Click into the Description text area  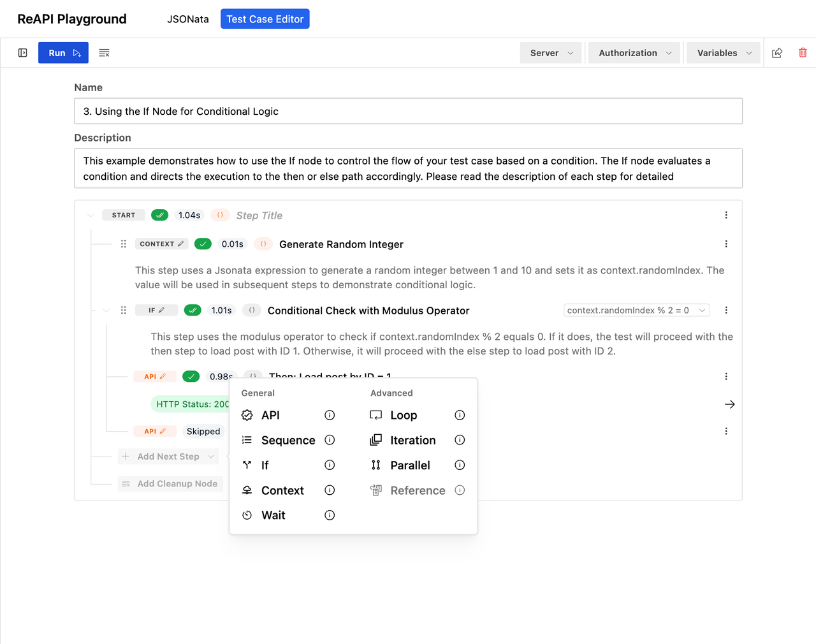coord(408,168)
